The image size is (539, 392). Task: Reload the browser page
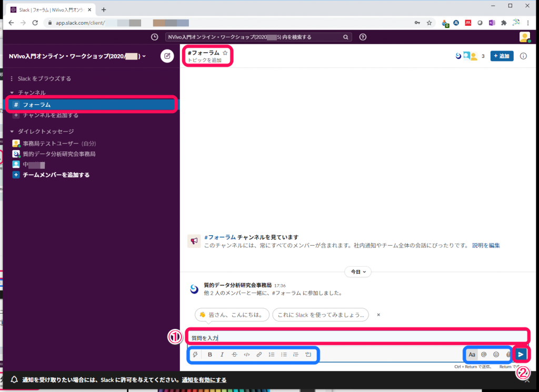pyautogui.click(x=35, y=23)
